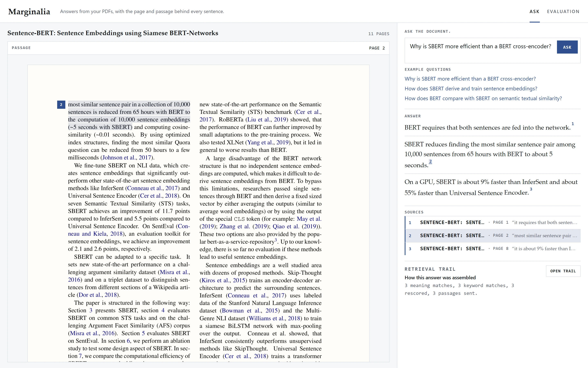Click the retrieval trail summary text
This screenshot has height=368, width=588.
pyautogui.click(x=459, y=289)
